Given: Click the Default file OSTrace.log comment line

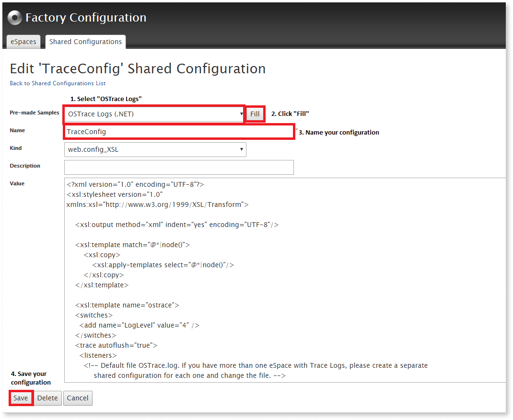Looking at the screenshot, I should 256,365.
